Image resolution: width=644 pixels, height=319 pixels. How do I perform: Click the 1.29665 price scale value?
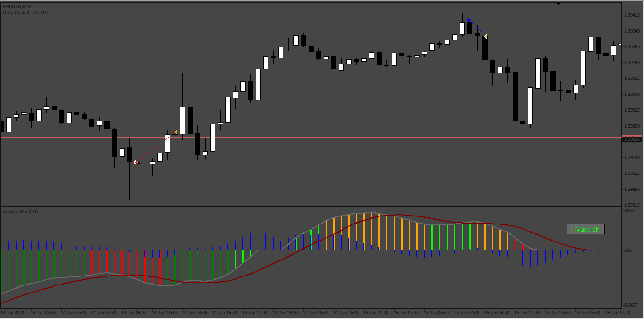632,173
